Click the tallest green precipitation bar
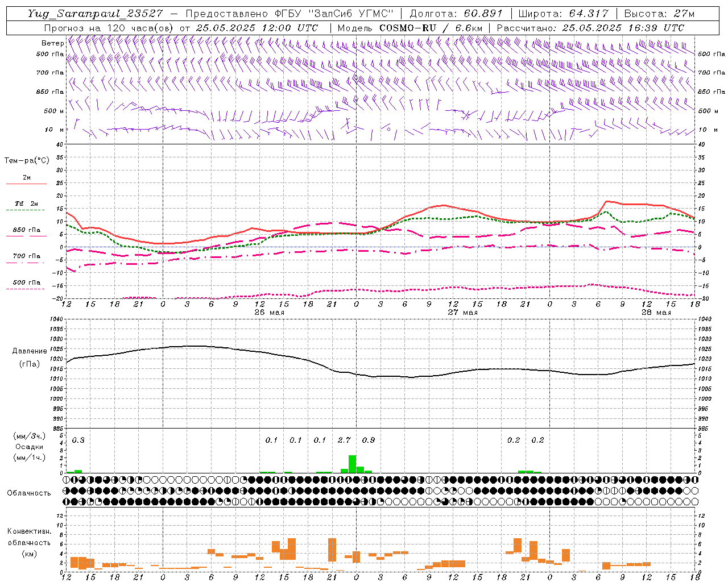Viewport: 728px width, 582px height. tap(353, 464)
